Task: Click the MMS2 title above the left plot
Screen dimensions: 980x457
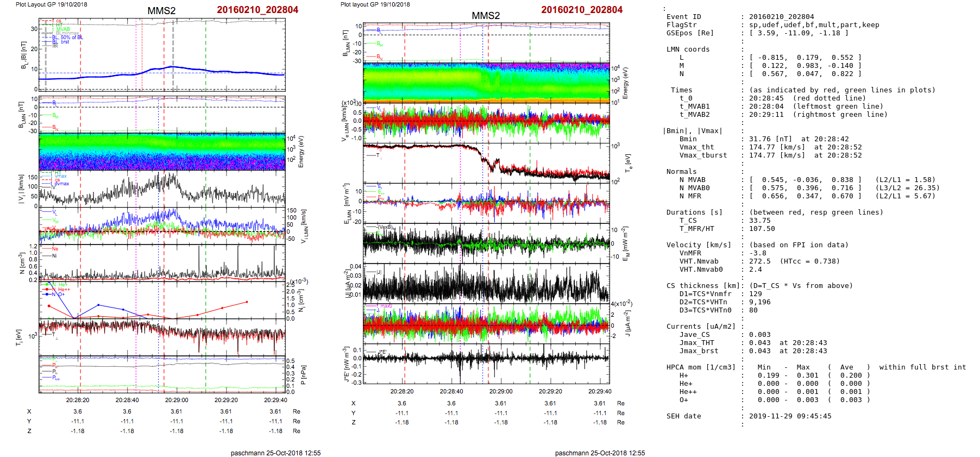Action: (161, 10)
